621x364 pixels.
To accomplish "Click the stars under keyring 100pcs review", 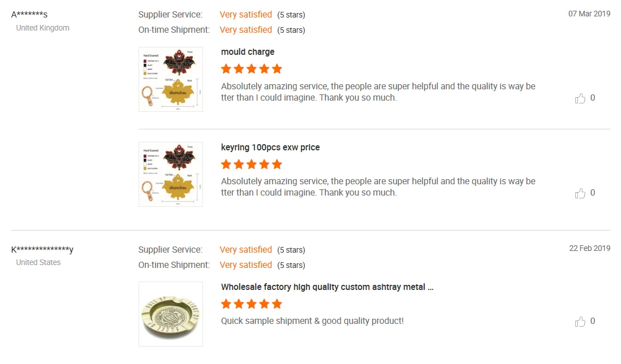I will pos(251,164).
